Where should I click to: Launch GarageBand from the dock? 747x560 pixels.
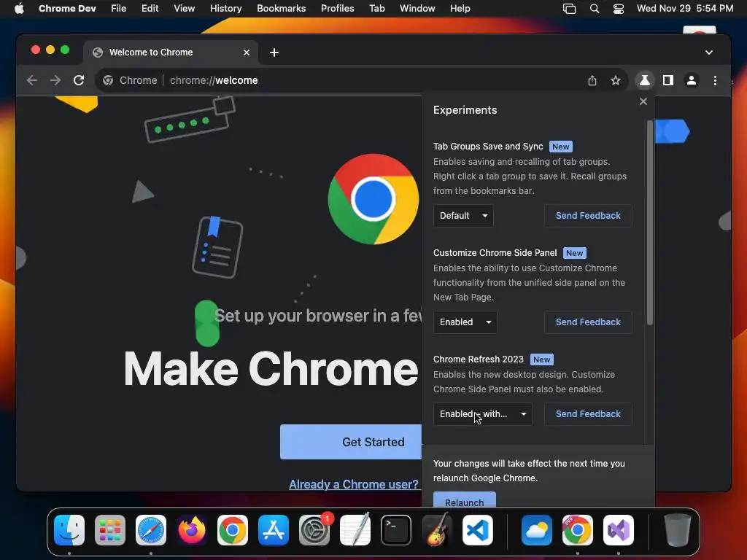pyautogui.click(x=437, y=530)
